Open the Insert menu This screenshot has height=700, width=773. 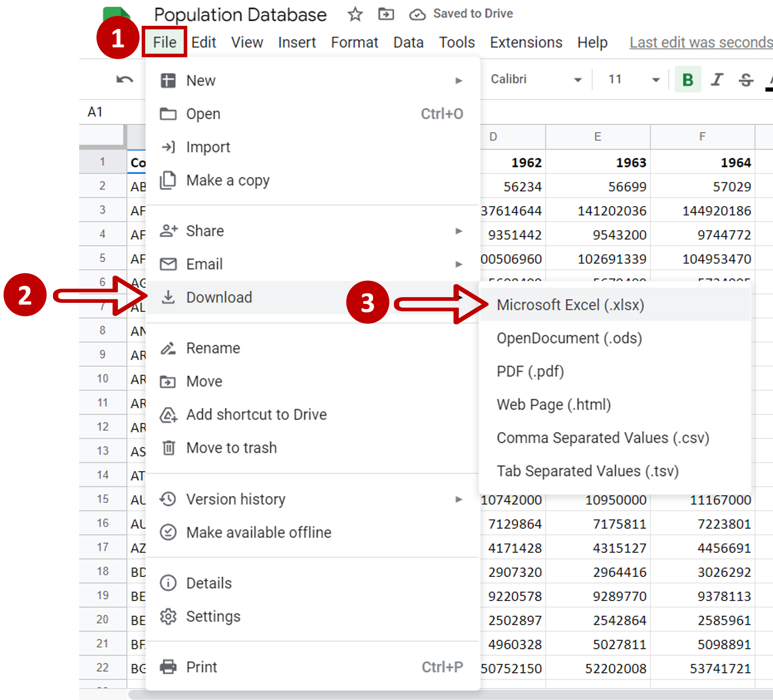click(x=297, y=42)
